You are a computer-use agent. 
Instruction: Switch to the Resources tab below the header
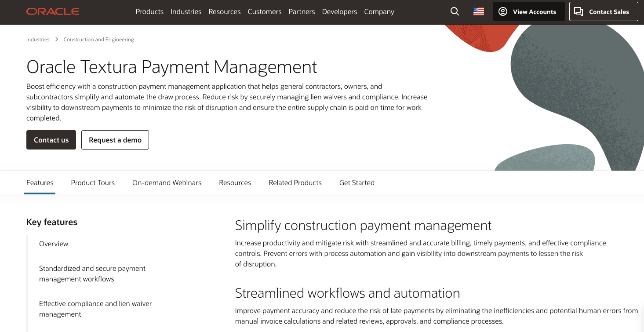tap(235, 182)
